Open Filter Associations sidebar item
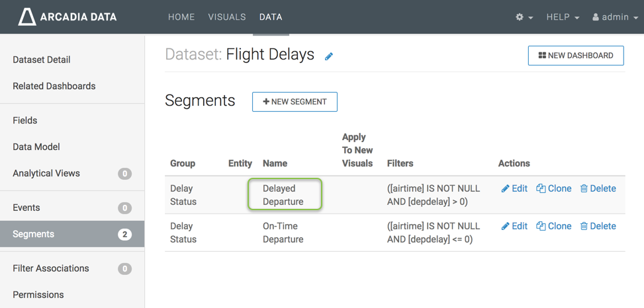Image resolution: width=644 pixels, height=308 pixels. tap(51, 268)
